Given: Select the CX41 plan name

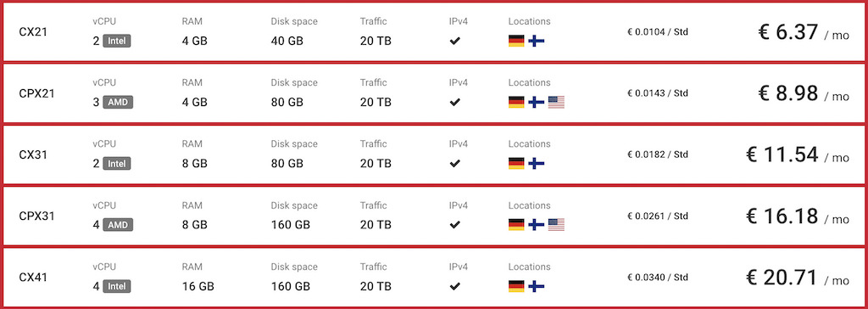Looking at the screenshot, I should (33, 278).
